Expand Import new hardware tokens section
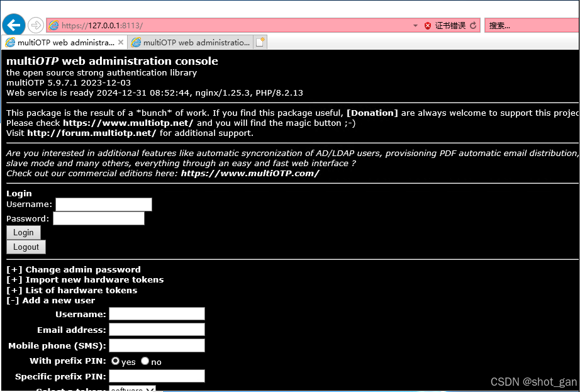 [x=85, y=280]
